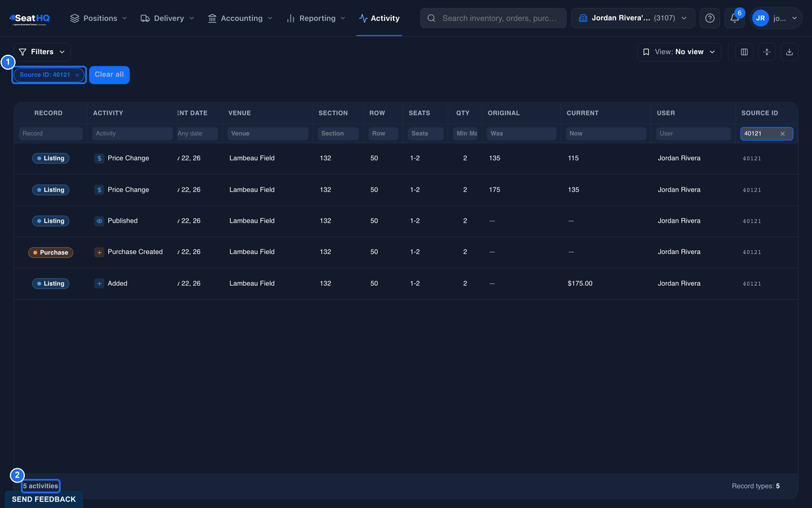Image resolution: width=812 pixels, height=508 pixels.
Task: Click the View bookmark icon
Action: click(x=646, y=52)
